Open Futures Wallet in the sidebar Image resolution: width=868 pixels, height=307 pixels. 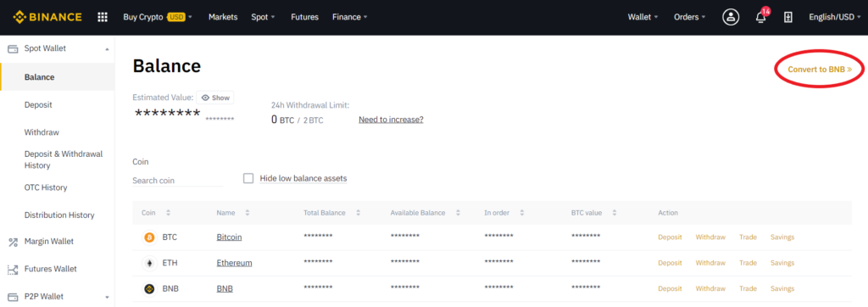pyautogui.click(x=50, y=270)
